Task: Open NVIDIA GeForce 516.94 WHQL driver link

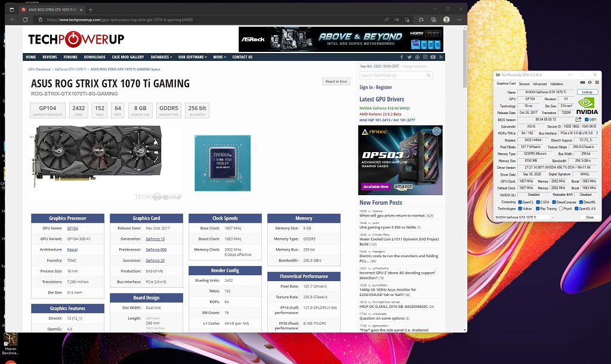Action: coord(385,109)
